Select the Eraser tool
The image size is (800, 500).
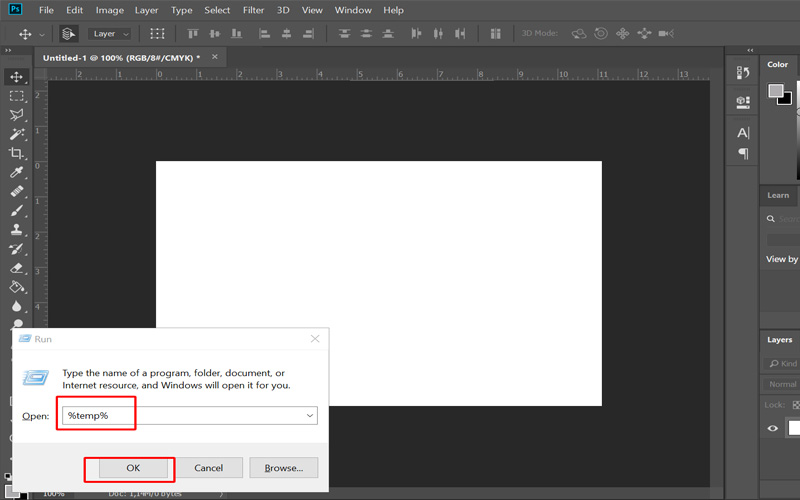pyautogui.click(x=16, y=268)
